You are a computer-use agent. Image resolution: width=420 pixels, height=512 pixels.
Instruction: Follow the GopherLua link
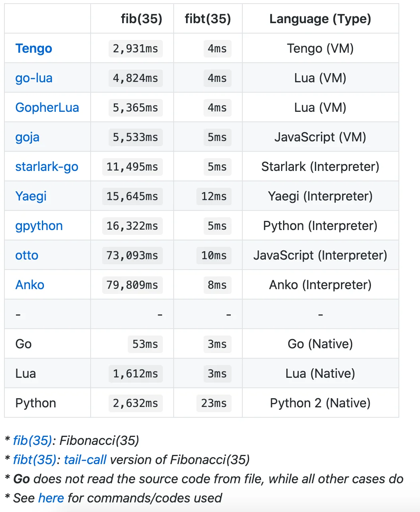[x=47, y=107]
